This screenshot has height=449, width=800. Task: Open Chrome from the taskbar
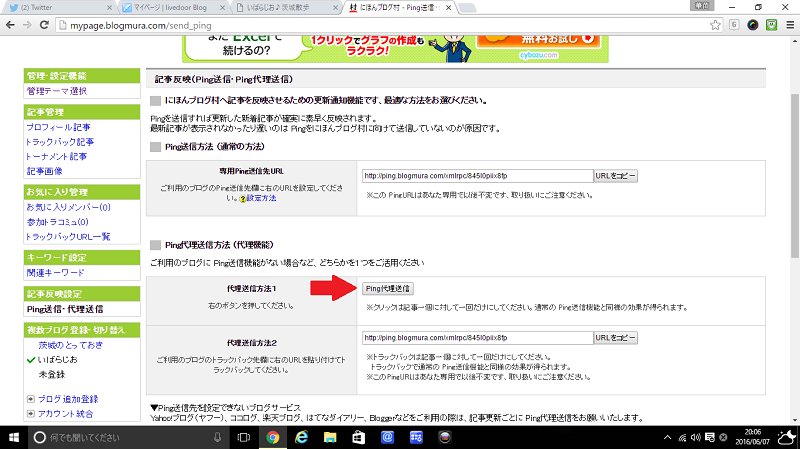tap(272, 437)
